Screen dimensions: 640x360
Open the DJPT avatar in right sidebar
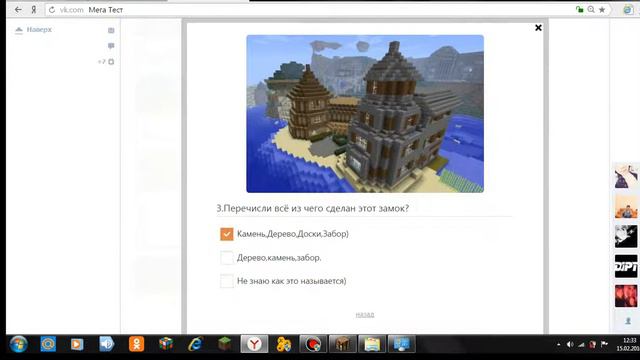click(626, 266)
